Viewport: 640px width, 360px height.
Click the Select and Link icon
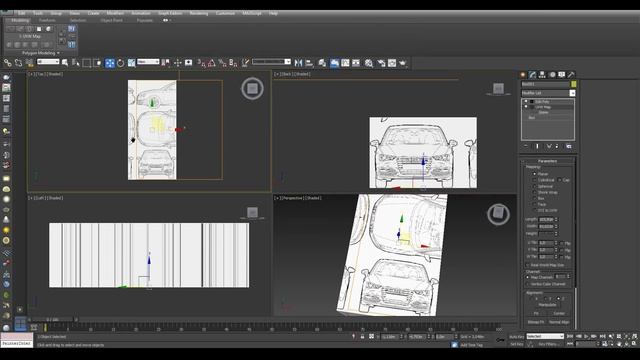click(x=8, y=63)
